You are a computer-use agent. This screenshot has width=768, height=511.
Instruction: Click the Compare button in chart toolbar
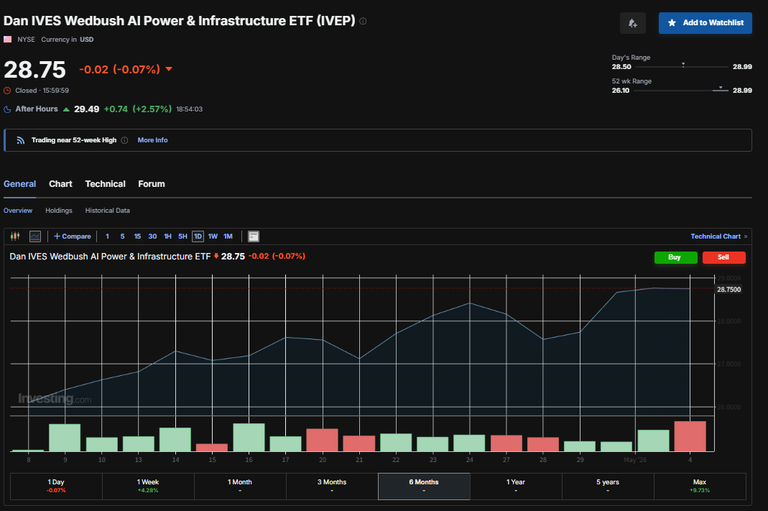pyautogui.click(x=72, y=236)
